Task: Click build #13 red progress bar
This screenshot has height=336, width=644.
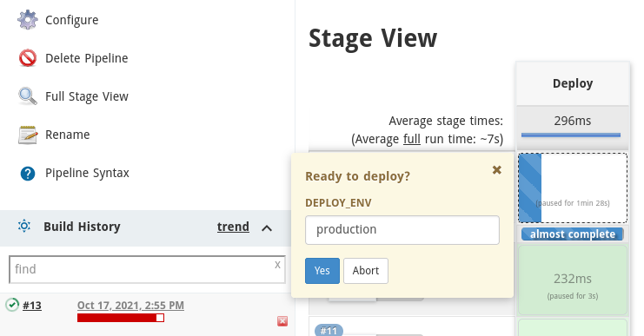Action: click(121, 318)
